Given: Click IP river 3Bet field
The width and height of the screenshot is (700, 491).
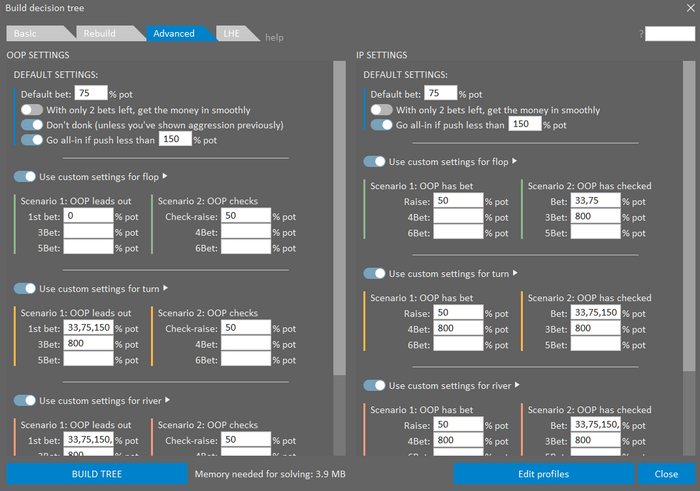Looking at the screenshot, I should click(596, 441).
